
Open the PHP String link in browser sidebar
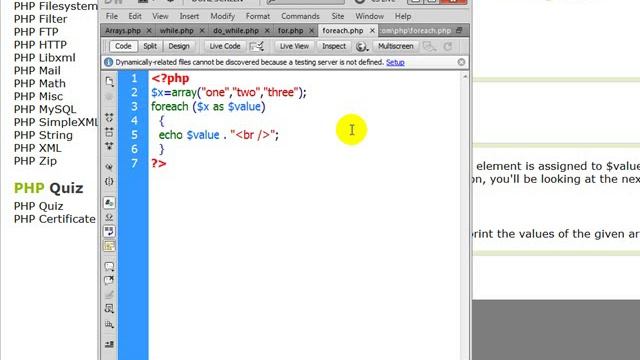[43, 135]
